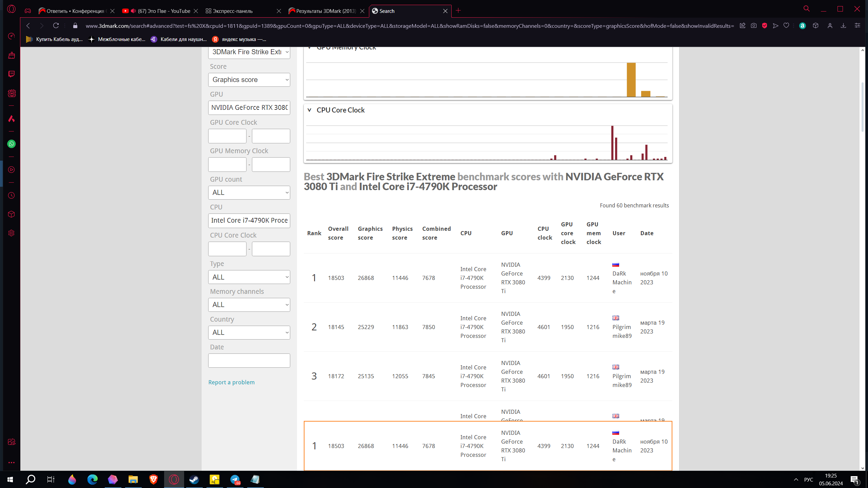Open sidebar settings gear icon

click(x=12, y=233)
